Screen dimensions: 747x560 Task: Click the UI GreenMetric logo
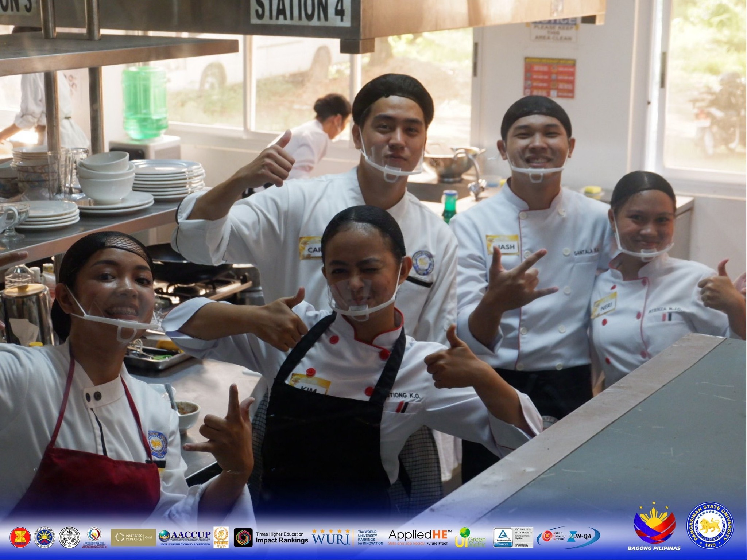[470, 537]
